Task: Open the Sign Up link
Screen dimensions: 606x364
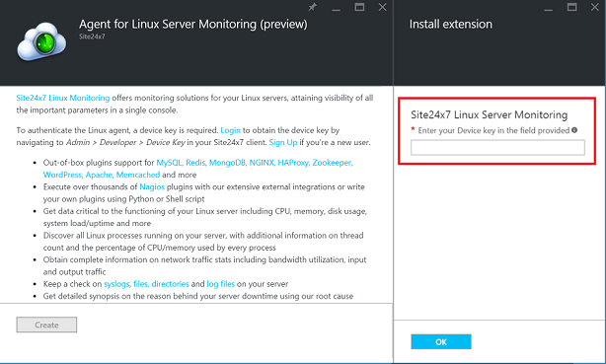Action: coord(283,142)
